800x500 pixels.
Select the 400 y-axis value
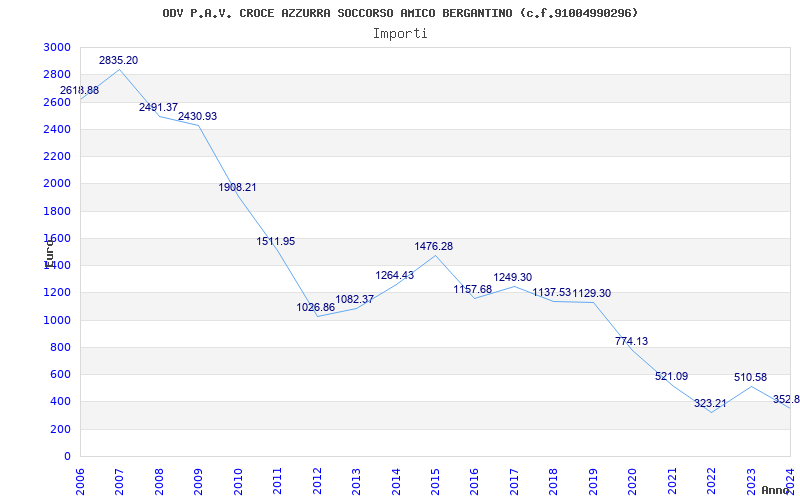tap(61, 402)
